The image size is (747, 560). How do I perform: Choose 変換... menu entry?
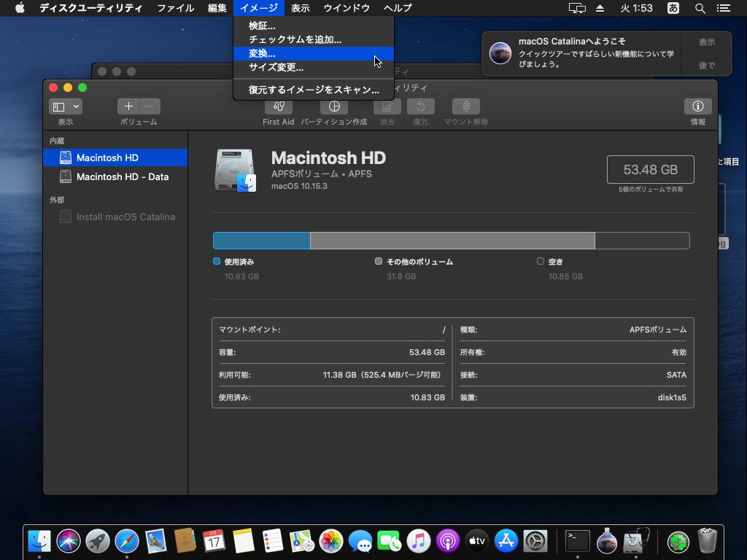point(314,53)
